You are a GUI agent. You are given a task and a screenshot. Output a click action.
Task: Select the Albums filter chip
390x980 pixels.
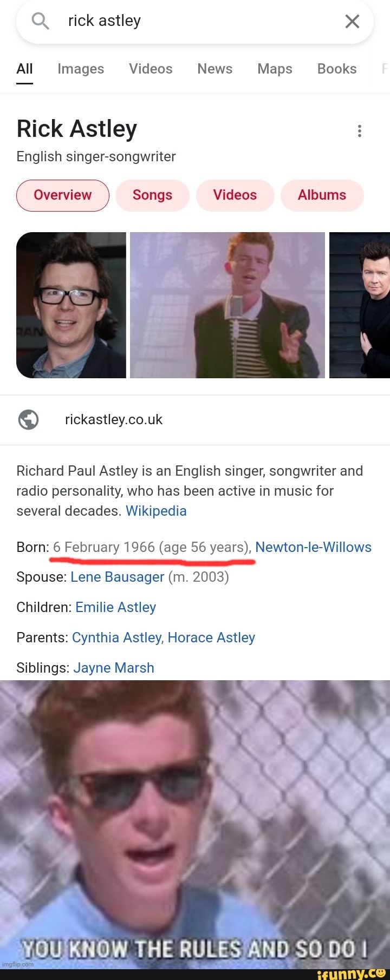click(x=322, y=195)
